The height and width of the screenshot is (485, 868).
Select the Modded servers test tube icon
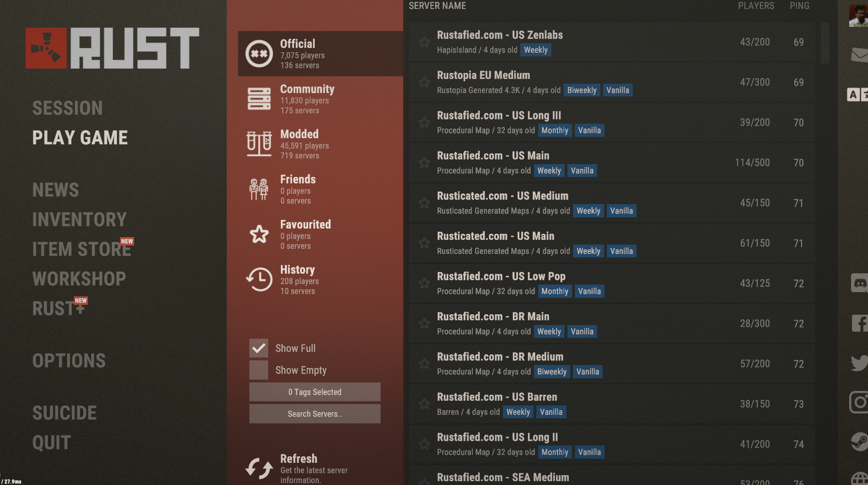pos(259,143)
